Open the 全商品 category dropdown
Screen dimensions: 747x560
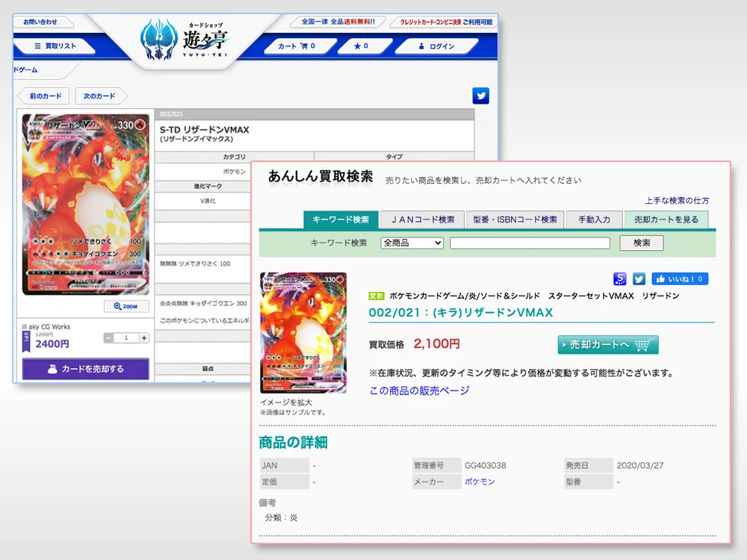pyautogui.click(x=412, y=243)
